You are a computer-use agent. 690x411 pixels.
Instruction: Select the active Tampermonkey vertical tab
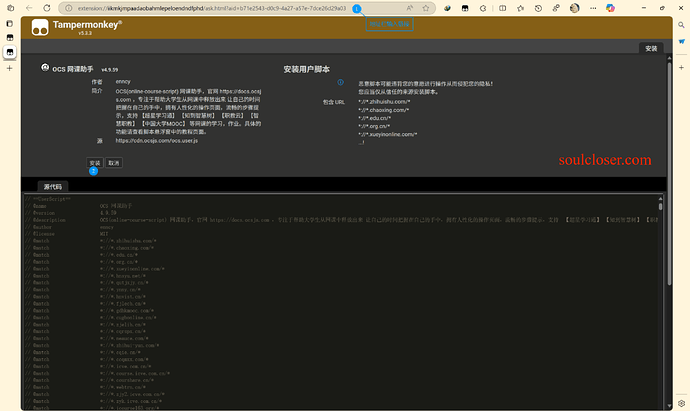tap(10, 52)
